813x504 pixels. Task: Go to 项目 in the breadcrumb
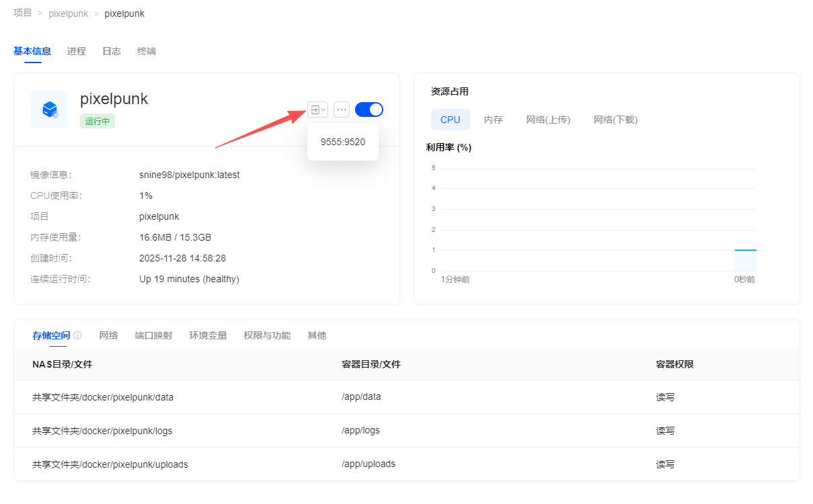[23, 13]
